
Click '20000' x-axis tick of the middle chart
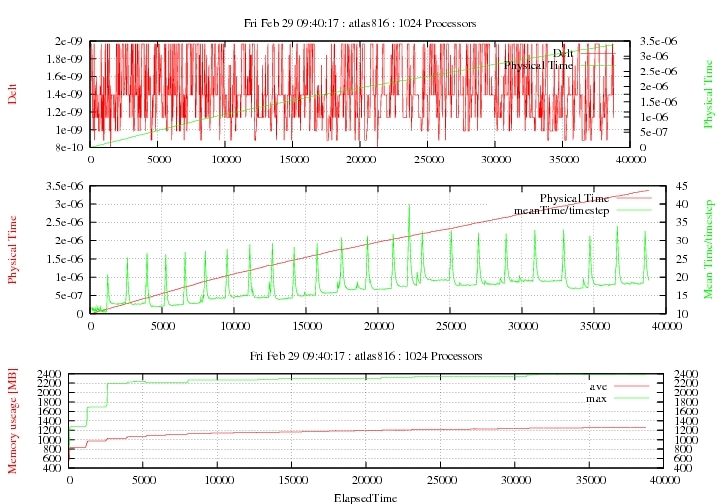click(379, 326)
